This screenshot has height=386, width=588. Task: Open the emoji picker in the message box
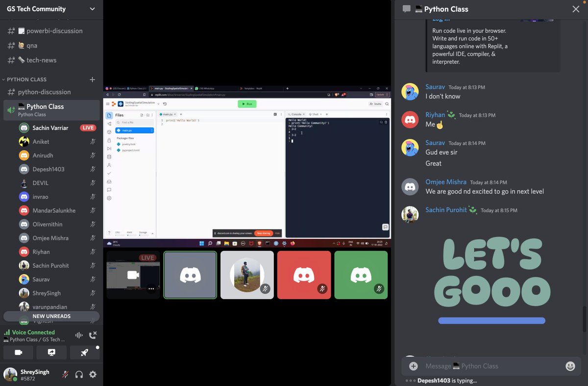(570, 366)
